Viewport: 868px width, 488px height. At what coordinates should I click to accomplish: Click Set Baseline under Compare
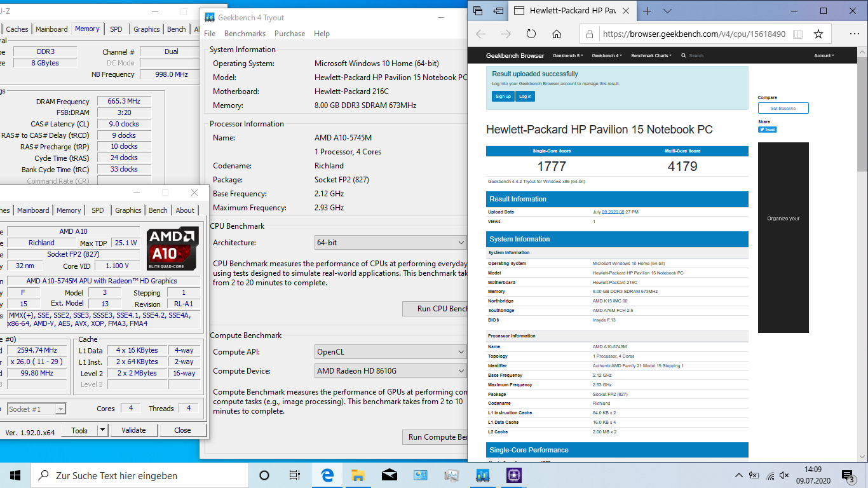[783, 108]
